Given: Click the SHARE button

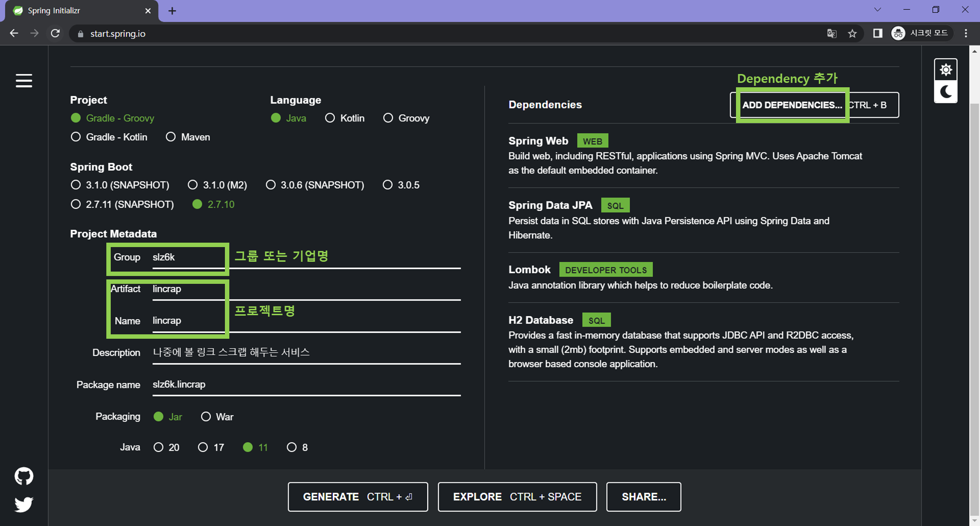Looking at the screenshot, I should click(643, 497).
